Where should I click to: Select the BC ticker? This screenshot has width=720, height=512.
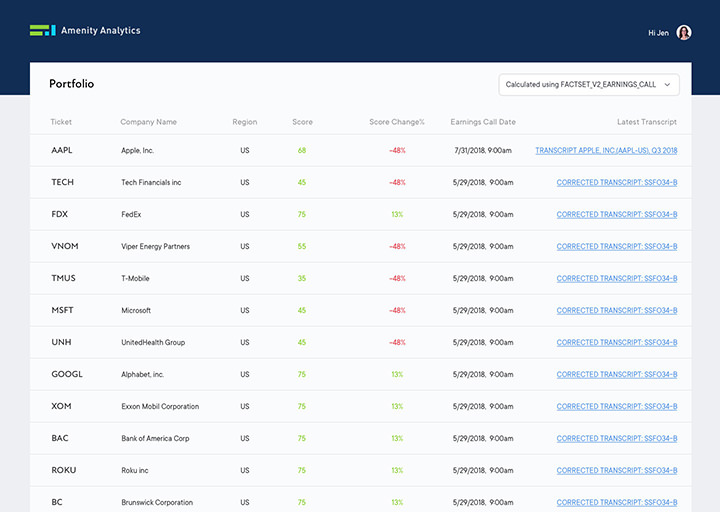[57, 502]
